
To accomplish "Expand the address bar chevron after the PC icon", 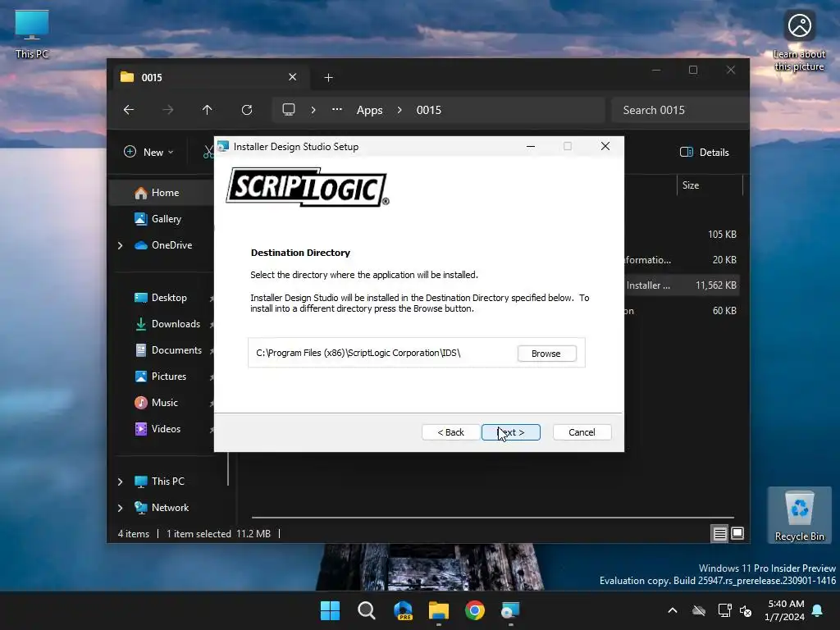I will pyautogui.click(x=313, y=110).
